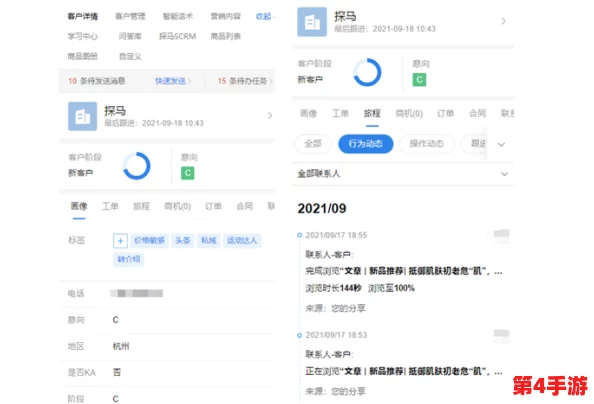Click the blurred phone number in the 电话 row

[136, 293]
